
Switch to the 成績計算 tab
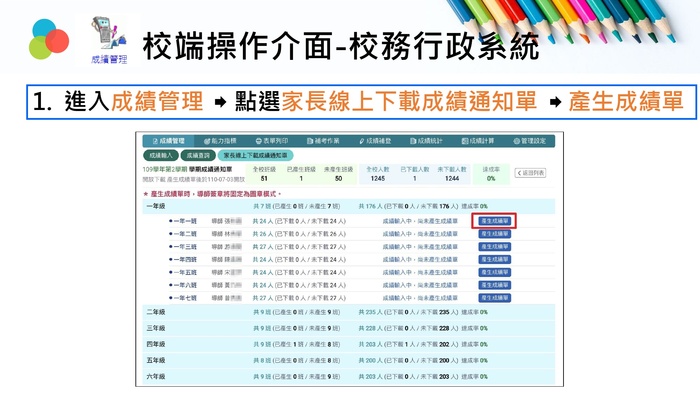(x=478, y=141)
